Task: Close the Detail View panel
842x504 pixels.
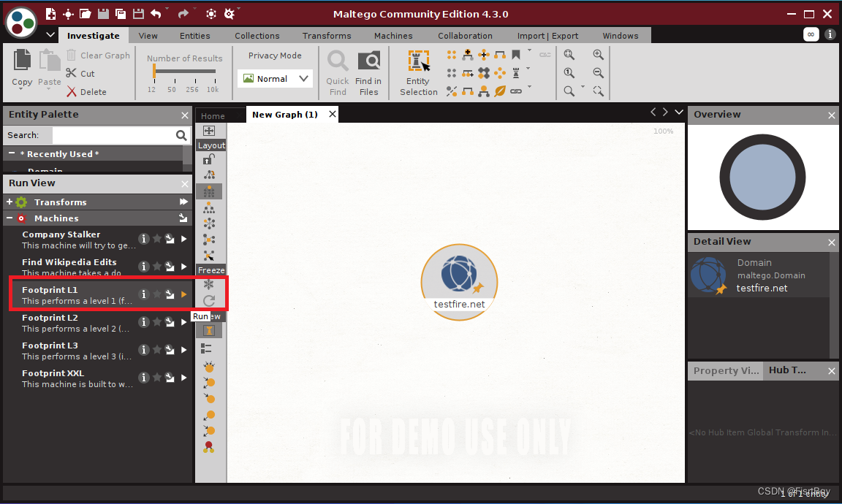Action: point(831,243)
